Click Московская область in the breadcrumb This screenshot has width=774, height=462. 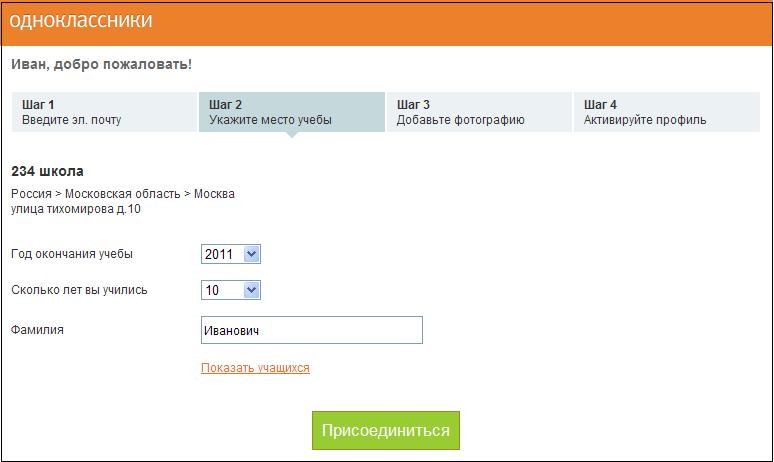(x=123, y=194)
